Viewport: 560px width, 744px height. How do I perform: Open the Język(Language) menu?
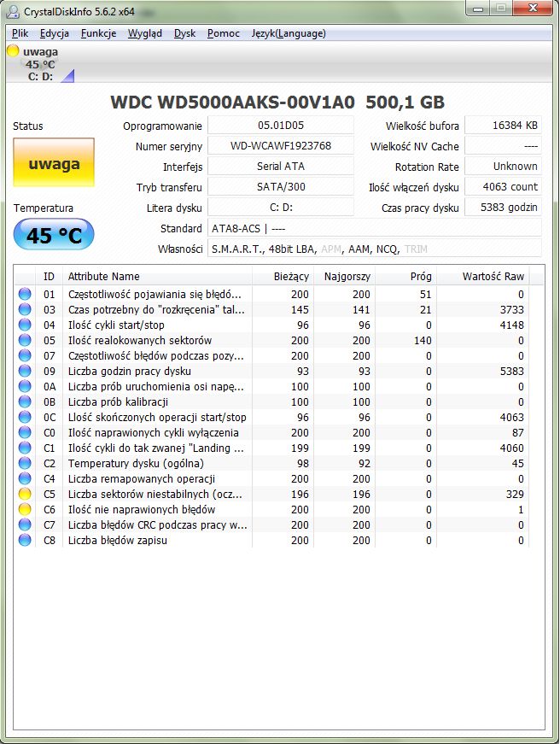click(289, 33)
